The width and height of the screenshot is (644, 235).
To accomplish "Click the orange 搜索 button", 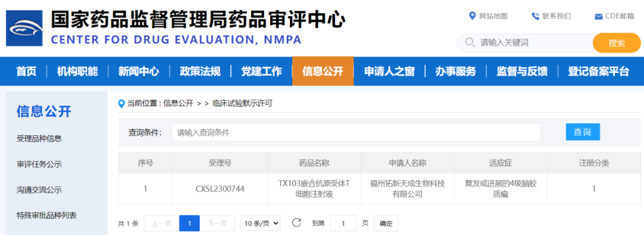I will [x=617, y=43].
